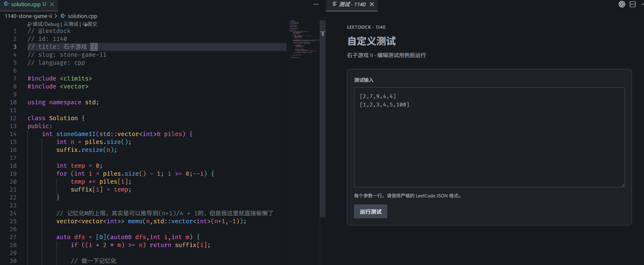Click code line 'temp += piles[i];'

pyautogui.click(x=101, y=182)
